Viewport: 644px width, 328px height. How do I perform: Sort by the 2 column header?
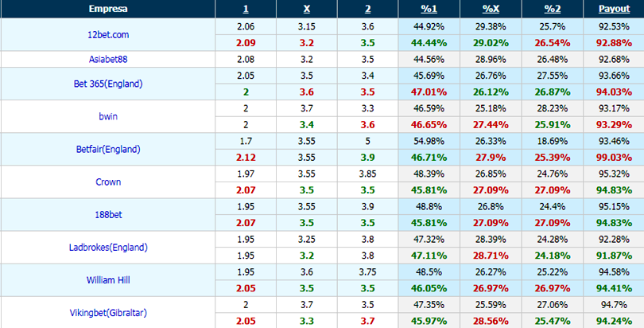[368, 9]
